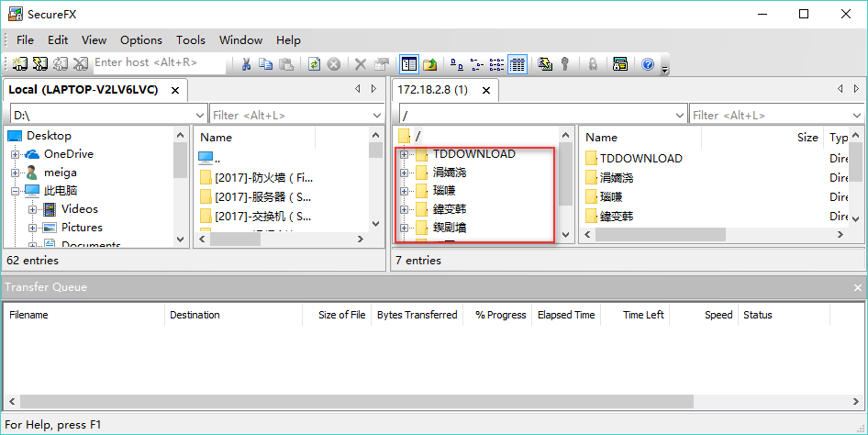
Task: Select [2017]-交换机 folder in local list
Action: 263,217
